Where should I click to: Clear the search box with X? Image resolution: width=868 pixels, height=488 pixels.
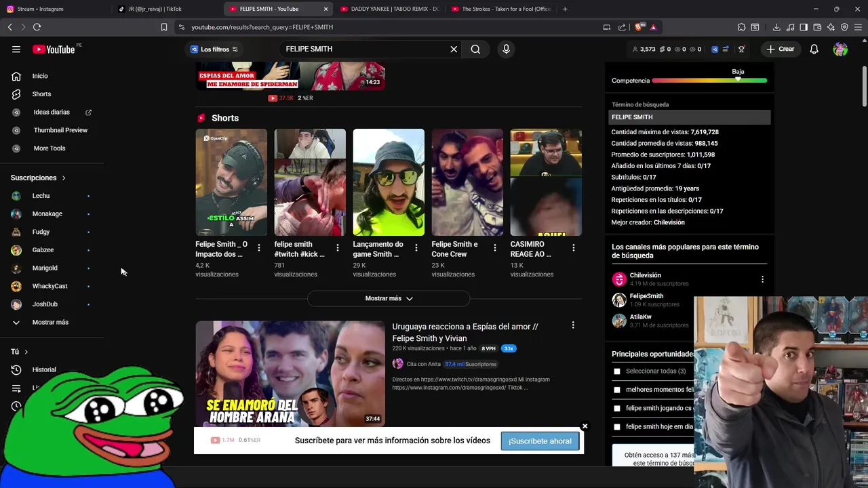click(x=454, y=49)
